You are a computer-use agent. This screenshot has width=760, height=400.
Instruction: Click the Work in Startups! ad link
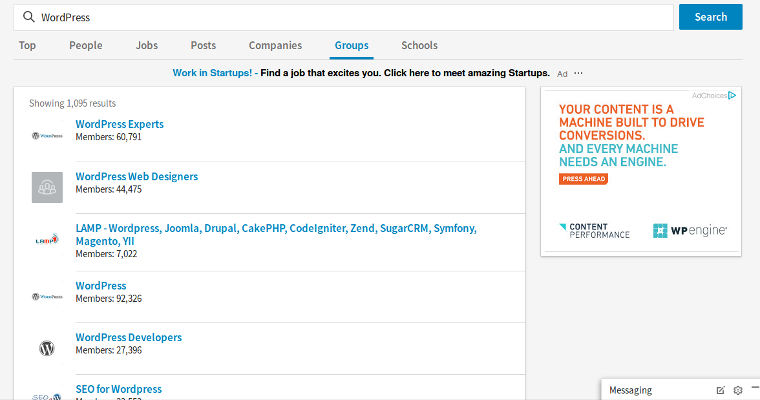pyautogui.click(x=213, y=73)
